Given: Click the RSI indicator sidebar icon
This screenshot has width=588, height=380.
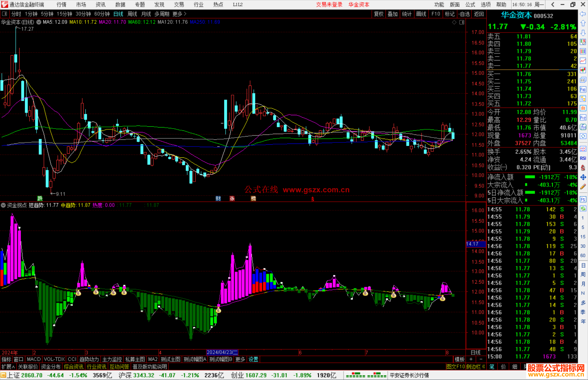Looking at the screenshot, I should 583,158.
